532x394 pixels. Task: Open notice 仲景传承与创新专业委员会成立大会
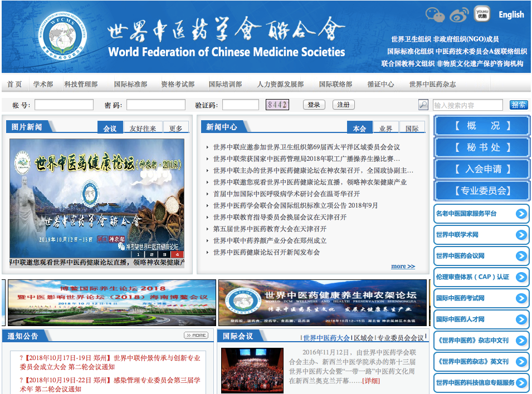click(110, 362)
